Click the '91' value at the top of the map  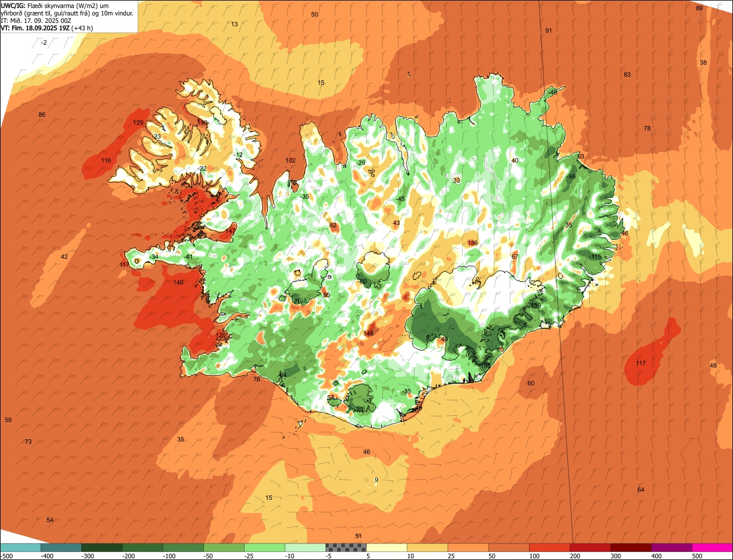549,30
